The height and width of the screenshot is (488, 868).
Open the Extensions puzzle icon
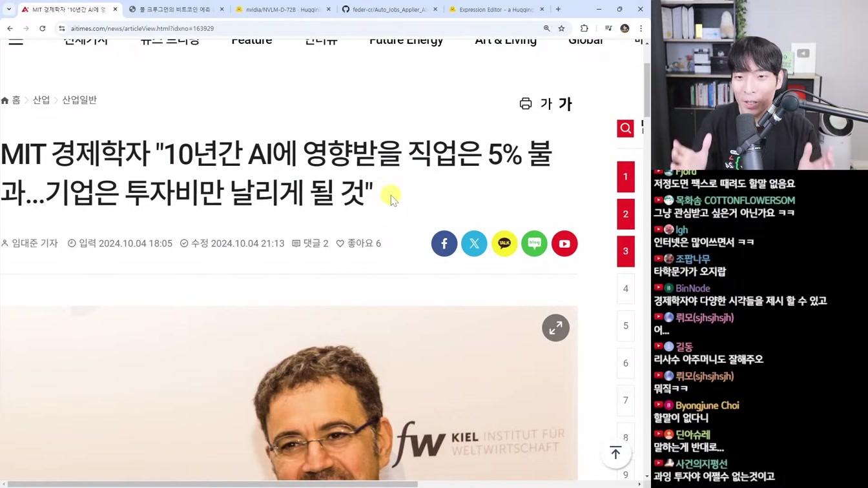pyautogui.click(x=584, y=28)
